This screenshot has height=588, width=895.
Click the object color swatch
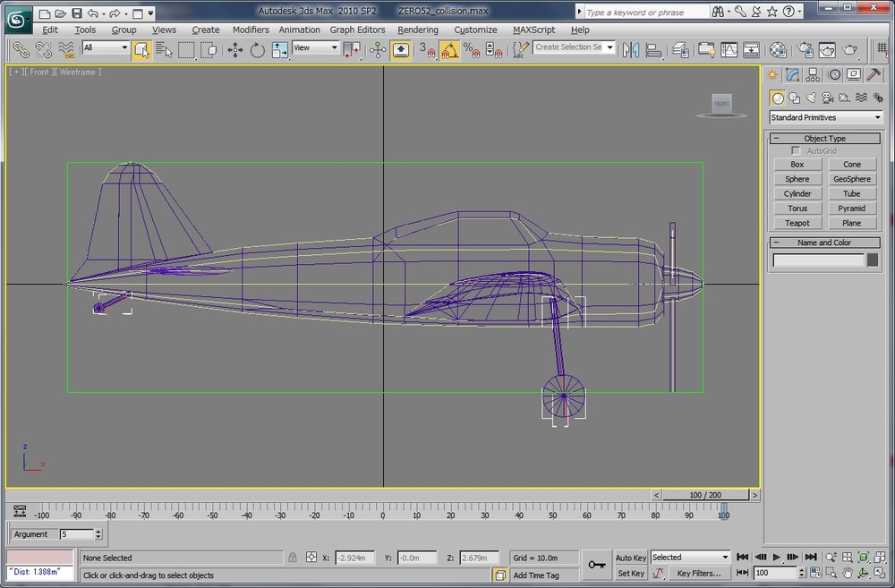tap(872, 260)
